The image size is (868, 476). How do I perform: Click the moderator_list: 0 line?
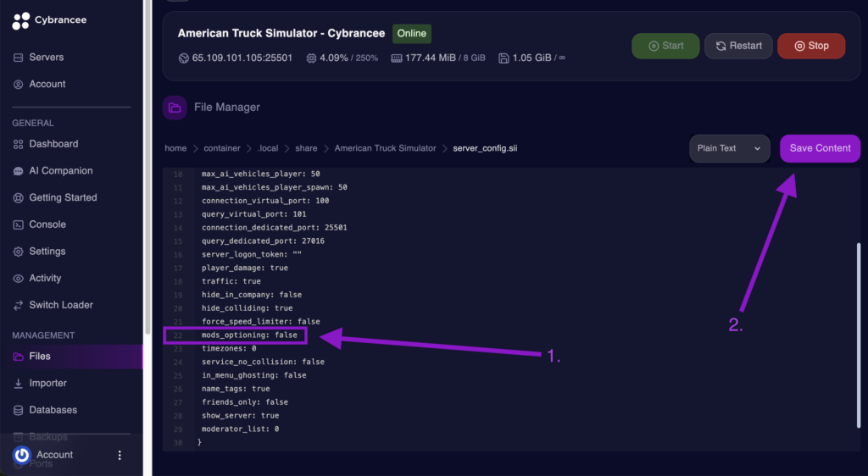[x=240, y=429]
